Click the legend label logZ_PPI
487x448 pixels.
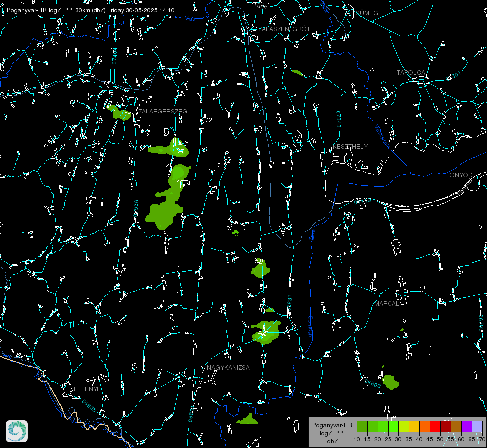[x=332, y=433]
